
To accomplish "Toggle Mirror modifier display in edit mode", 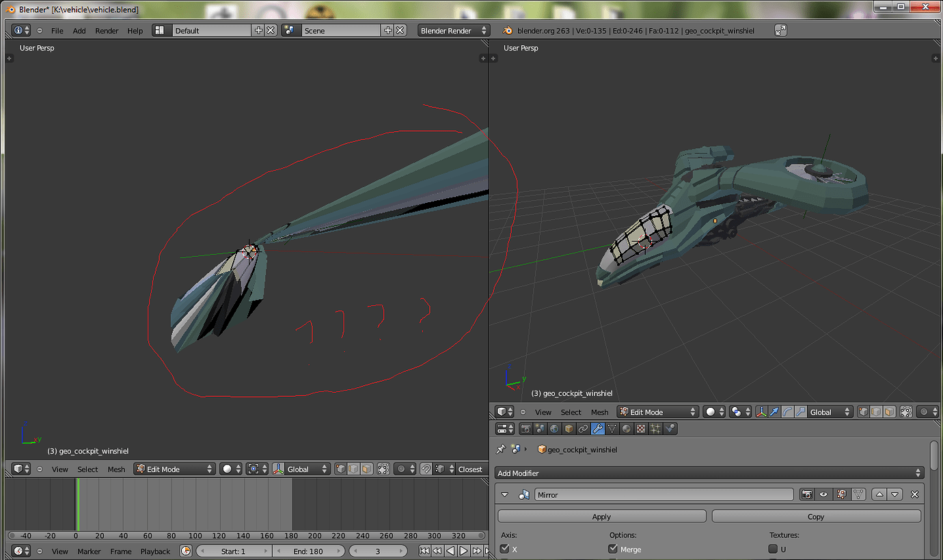I will 841,494.
